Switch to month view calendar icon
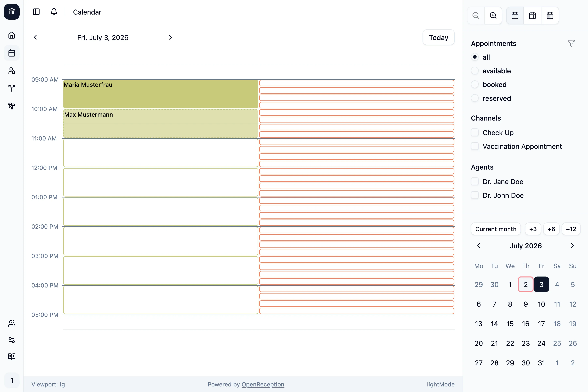Viewport: 588px width, 392px height. (550, 16)
